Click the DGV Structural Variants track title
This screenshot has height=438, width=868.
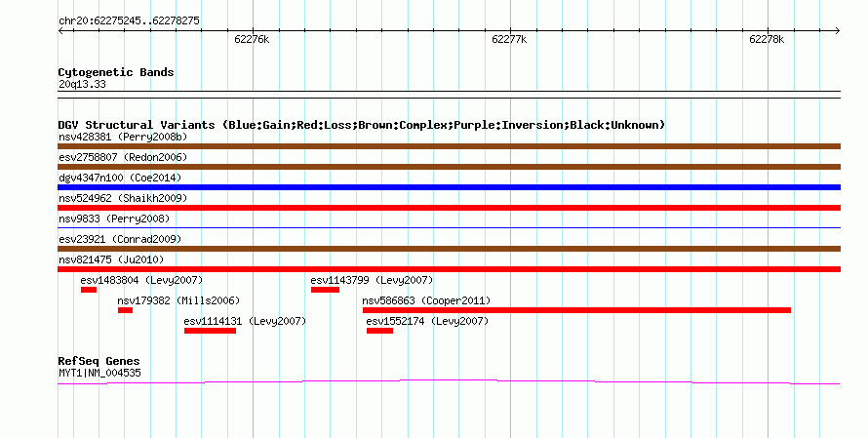[x=361, y=125]
